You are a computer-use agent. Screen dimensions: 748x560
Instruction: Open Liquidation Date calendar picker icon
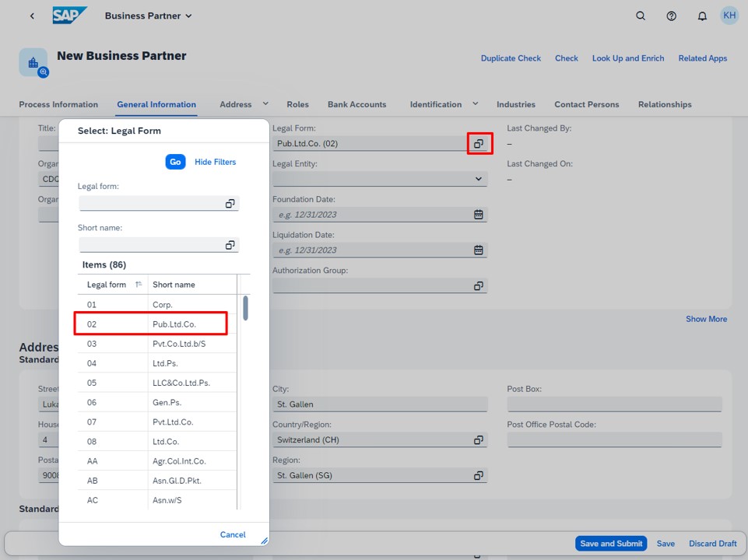point(479,250)
